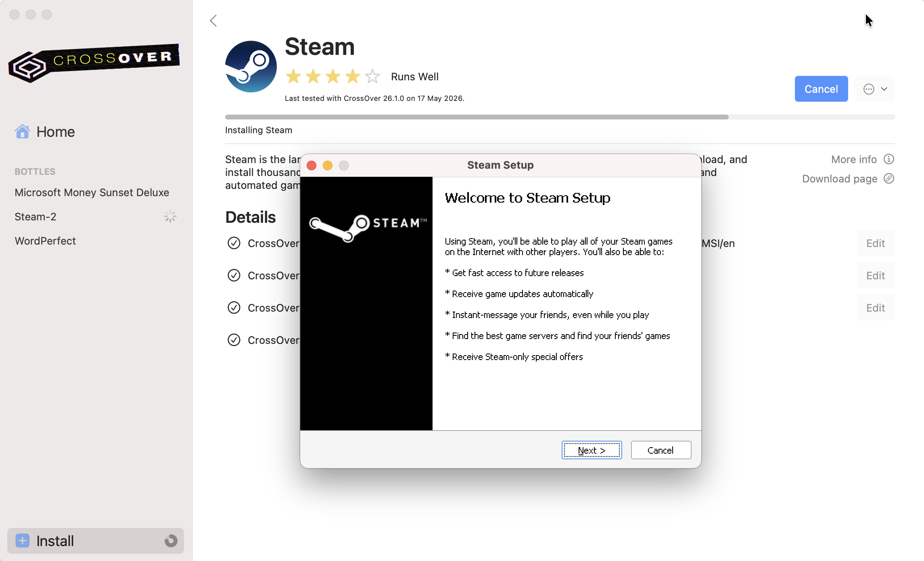
Task: Select the WordPerfect bottle
Action: (45, 241)
